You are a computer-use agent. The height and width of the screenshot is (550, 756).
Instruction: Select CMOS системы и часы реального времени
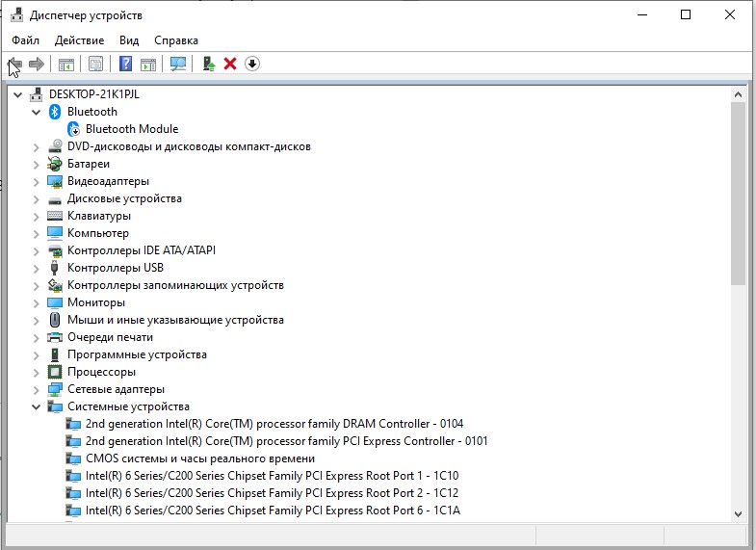200,458
